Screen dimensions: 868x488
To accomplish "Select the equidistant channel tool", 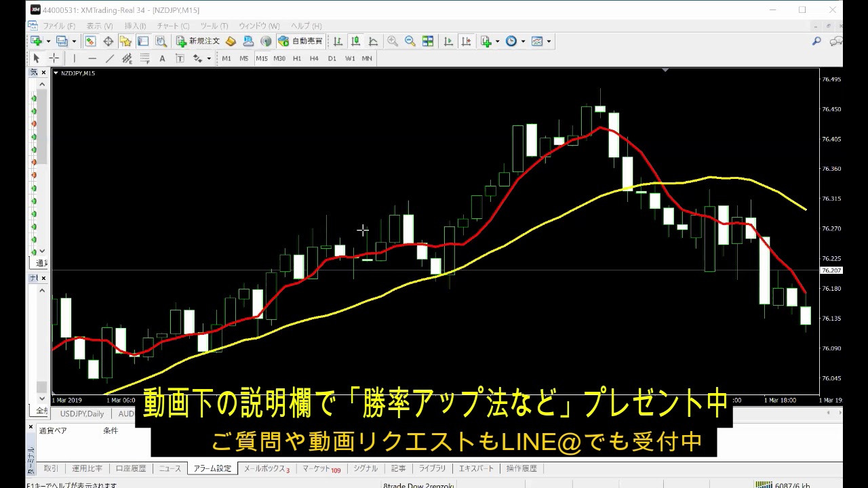I will point(127,58).
